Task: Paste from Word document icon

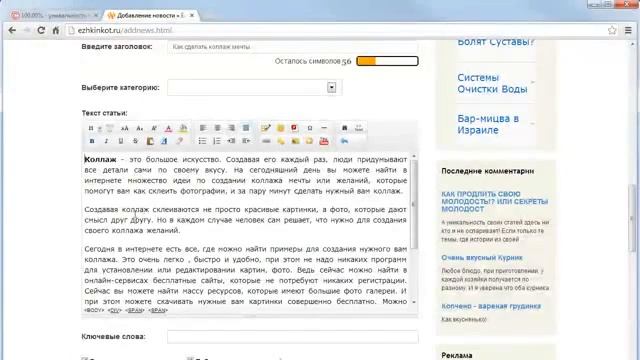Action: (x=164, y=141)
